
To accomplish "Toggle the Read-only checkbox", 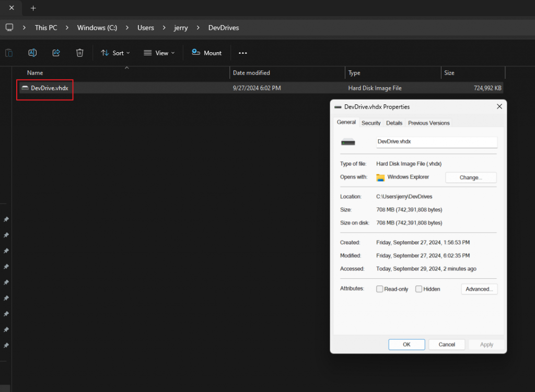I will tap(379, 289).
